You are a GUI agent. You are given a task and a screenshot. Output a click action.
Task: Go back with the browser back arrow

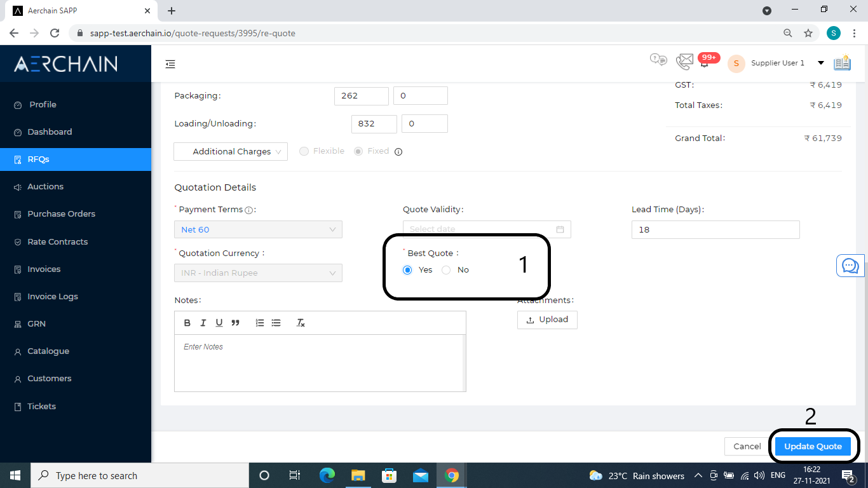coord(14,33)
